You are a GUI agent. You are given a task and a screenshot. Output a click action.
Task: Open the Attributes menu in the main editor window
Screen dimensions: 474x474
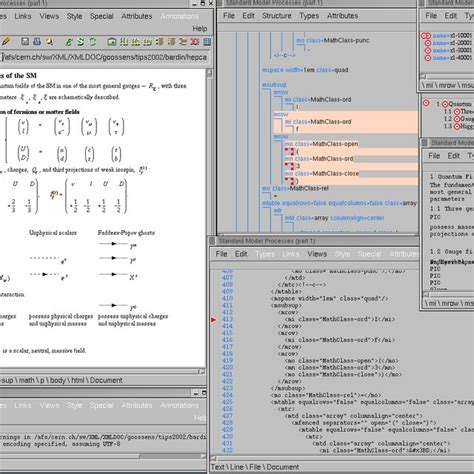click(x=137, y=16)
